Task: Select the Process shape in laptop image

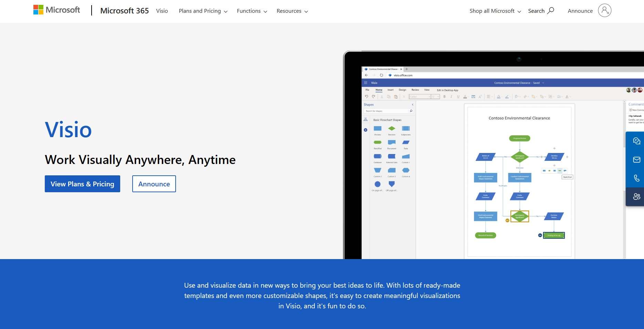Action: pyautogui.click(x=377, y=128)
